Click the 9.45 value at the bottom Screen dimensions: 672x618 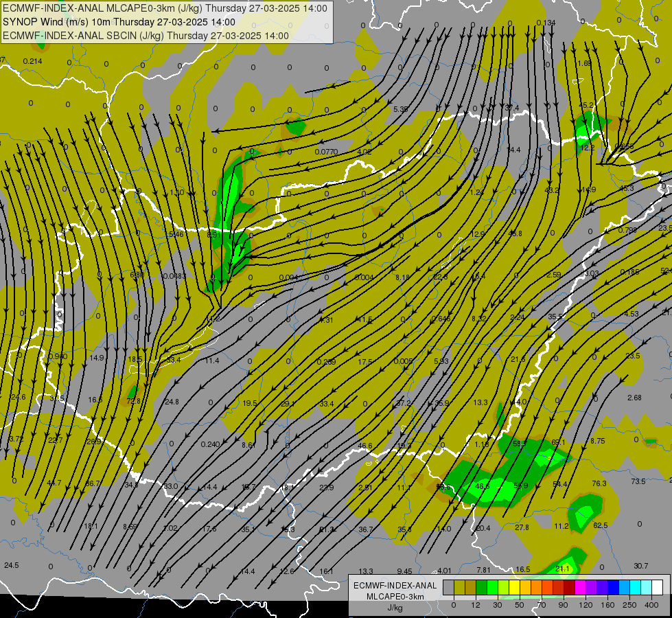tap(404, 571)
